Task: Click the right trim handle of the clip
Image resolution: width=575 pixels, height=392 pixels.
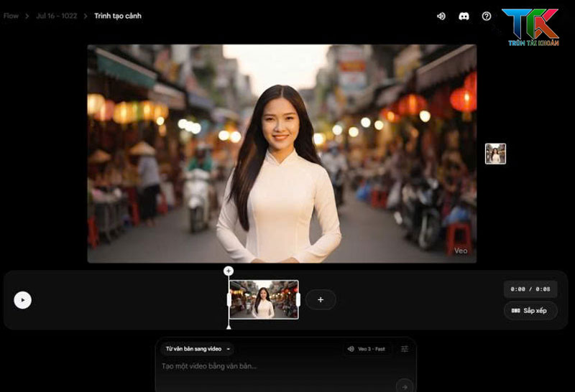Action: pos(298,299)
